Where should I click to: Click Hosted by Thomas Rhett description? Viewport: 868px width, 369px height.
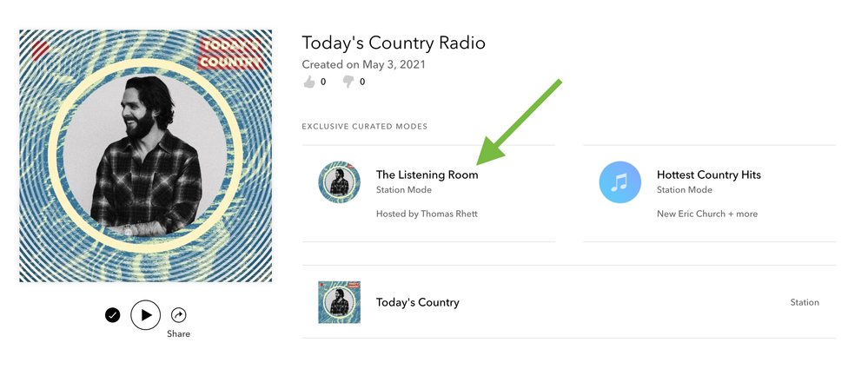(x=427, y=214)
